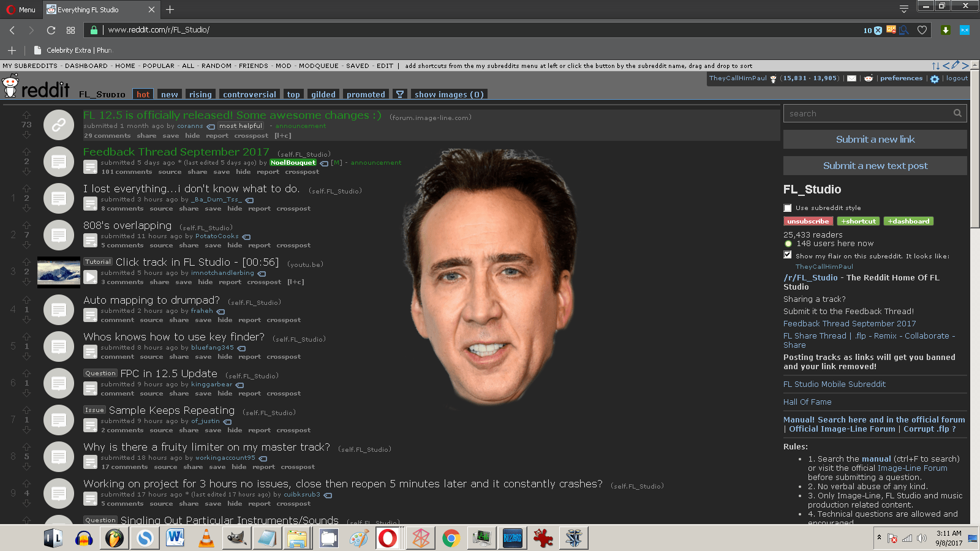Screen dimensions: 980x551
Task: Open the Click track post thumbnail
Action: 59,272
